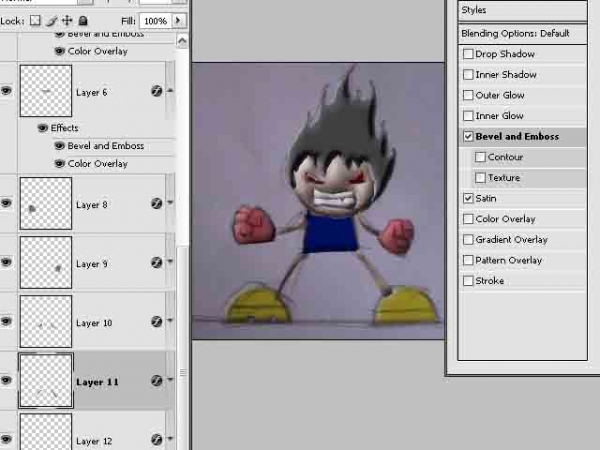This screenshot has width=600, height=450.
Task: Enable the Contour checkbox
Action: 480,157
